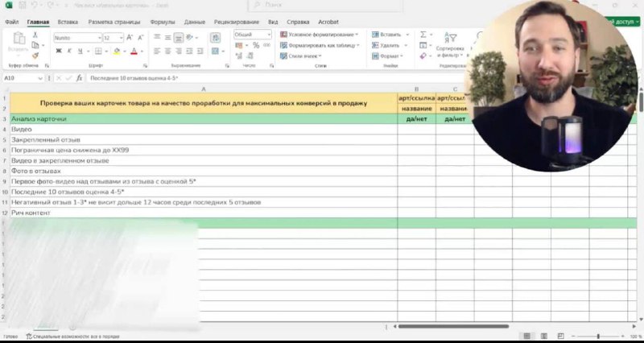
Task: Click the AutoSum sigma icon
Action: click(x=421, y=35)
